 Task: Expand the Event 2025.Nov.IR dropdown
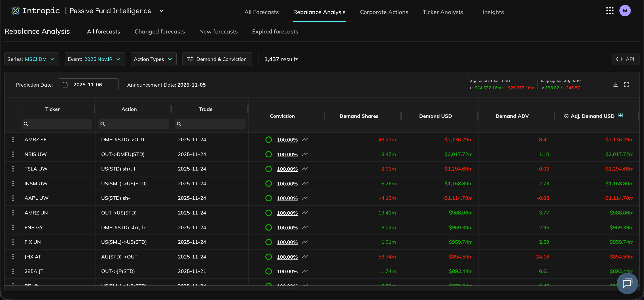point(95,59)
